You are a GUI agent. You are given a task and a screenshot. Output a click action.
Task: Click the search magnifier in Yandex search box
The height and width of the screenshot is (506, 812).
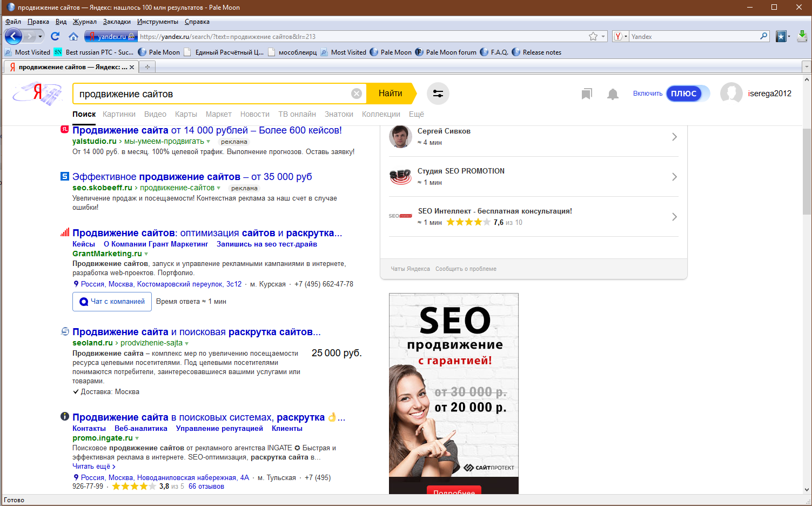pyautogui.click(x=764, y=36)
